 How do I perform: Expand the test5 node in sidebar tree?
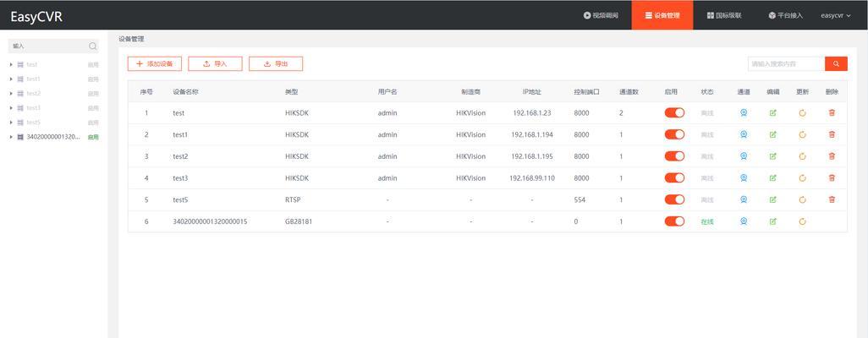pos(11,123)
